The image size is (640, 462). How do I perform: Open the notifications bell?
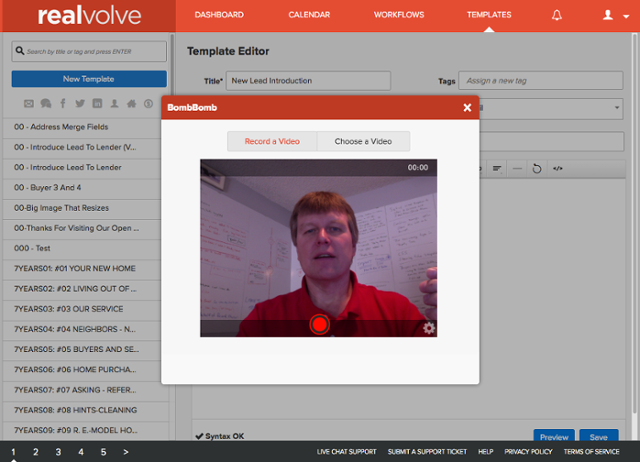coord(557,15)
